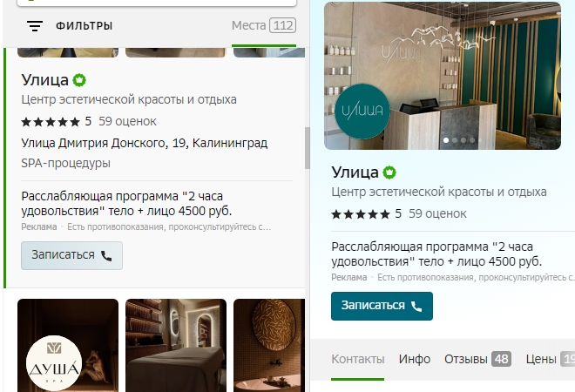Click the dark Записаться button in the card
The image size is (575, 392).
coord(382,306)
